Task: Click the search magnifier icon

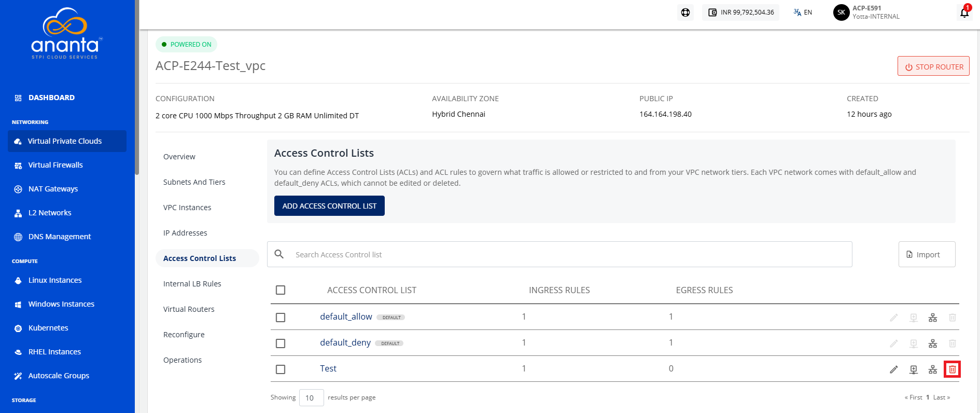Action: pos(279,254)
